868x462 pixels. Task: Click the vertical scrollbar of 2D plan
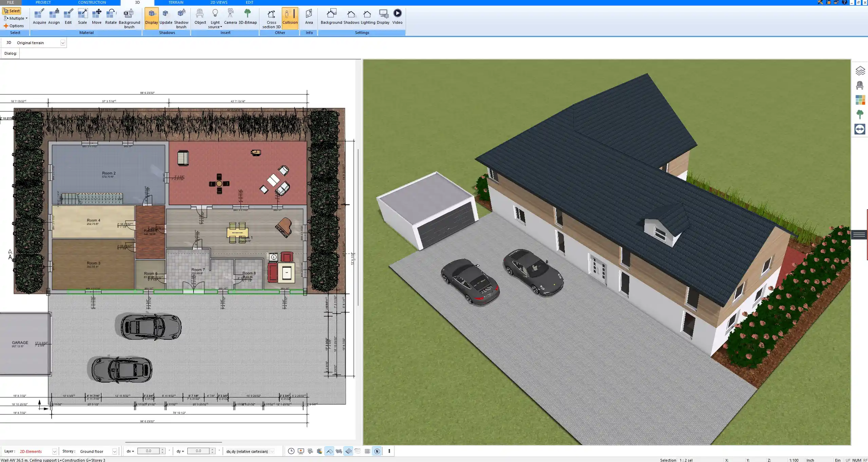358,227
